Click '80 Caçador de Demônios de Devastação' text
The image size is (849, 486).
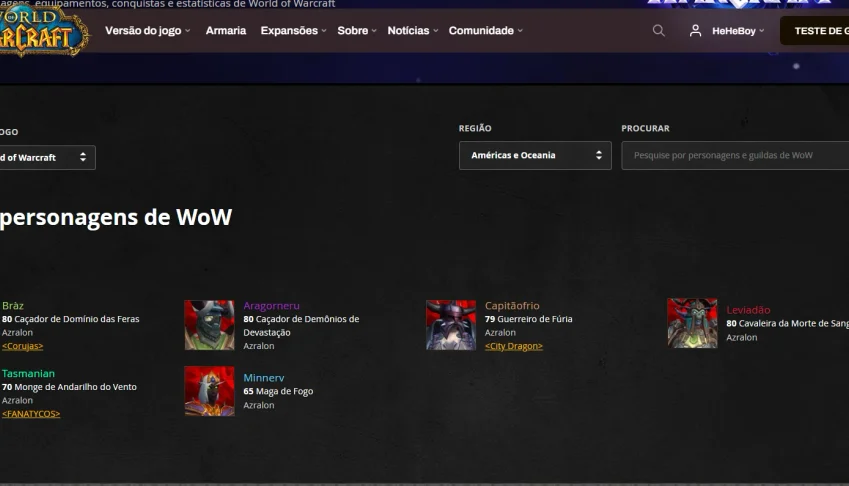coord(301,326)
